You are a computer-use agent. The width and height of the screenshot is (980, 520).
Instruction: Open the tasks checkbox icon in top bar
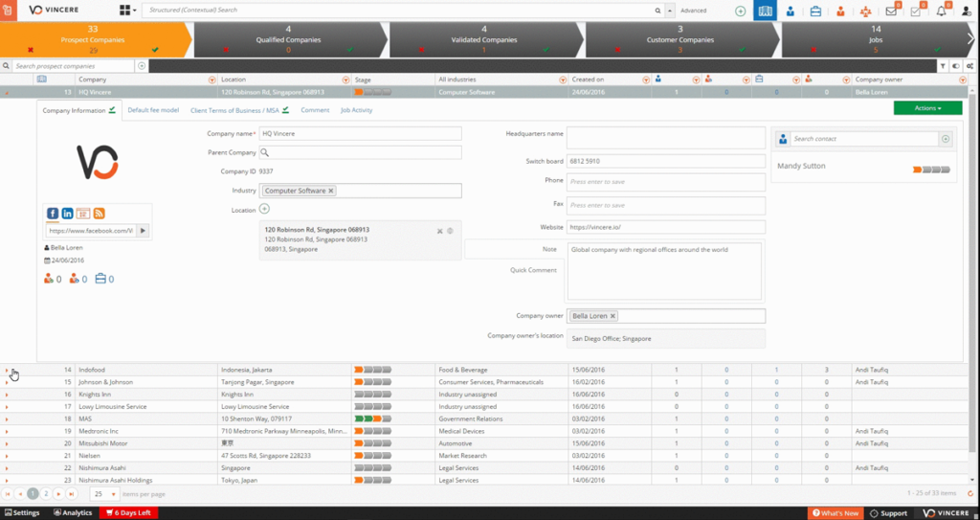(x=916, y=11)
